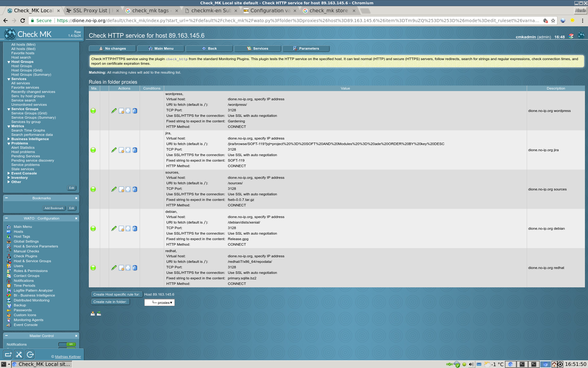Open the Parameters button

(x=306, y=48)
